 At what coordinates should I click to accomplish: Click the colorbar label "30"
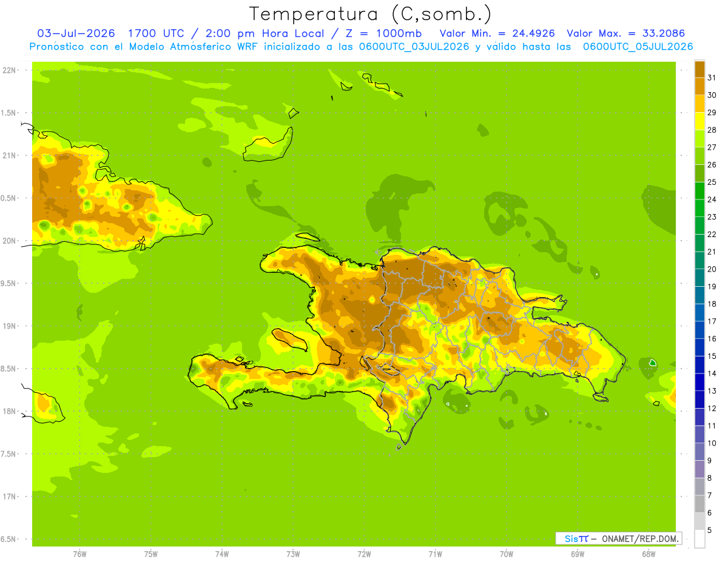(x=712, y=95)
